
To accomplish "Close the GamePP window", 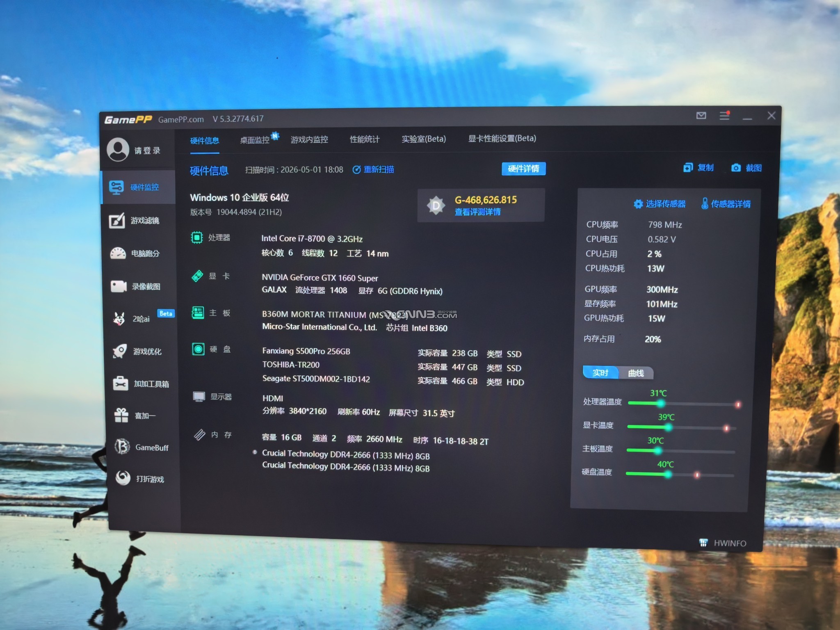I will pos(772,116).
